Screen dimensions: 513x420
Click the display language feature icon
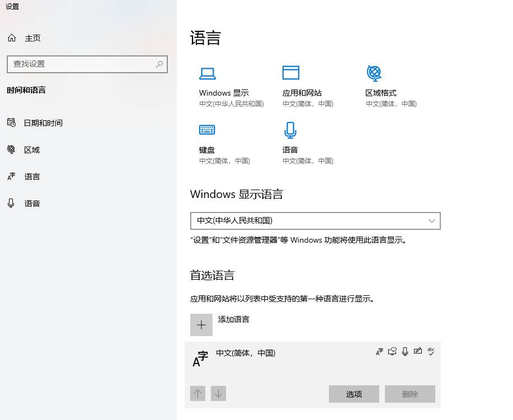(x=379, y=352)
